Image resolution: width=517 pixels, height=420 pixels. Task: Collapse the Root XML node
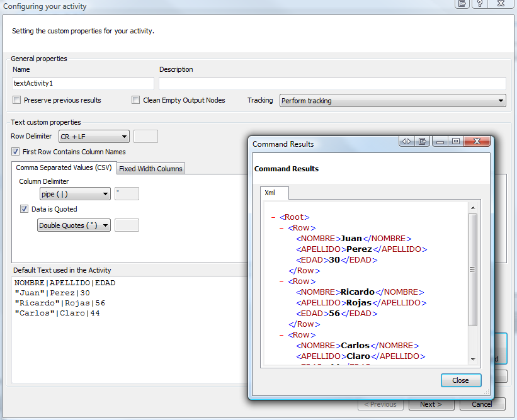tap(273, 217)
